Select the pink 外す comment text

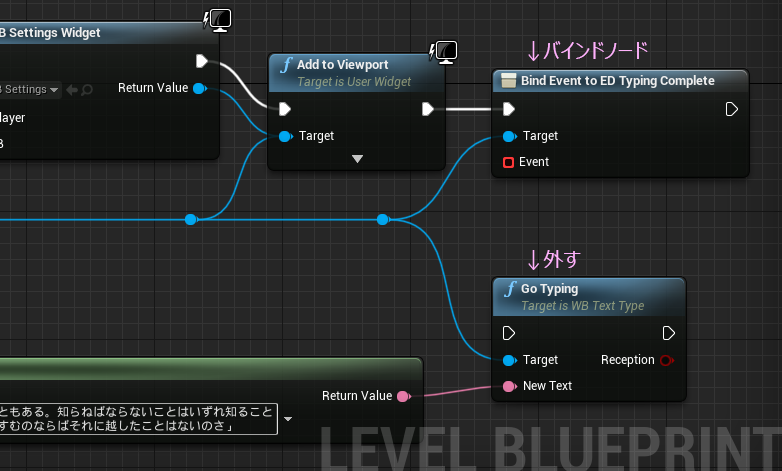[554, 259]
